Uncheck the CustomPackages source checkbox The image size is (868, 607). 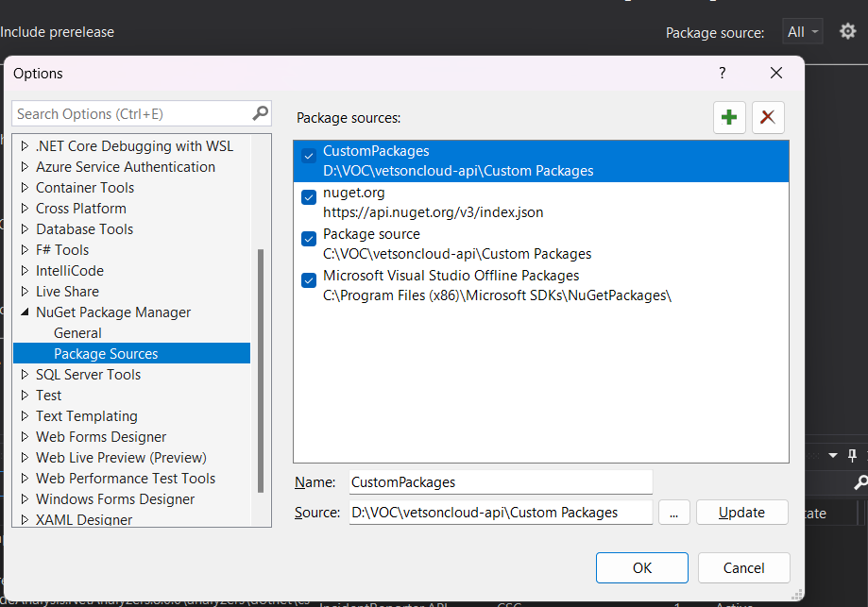(309, 156)
